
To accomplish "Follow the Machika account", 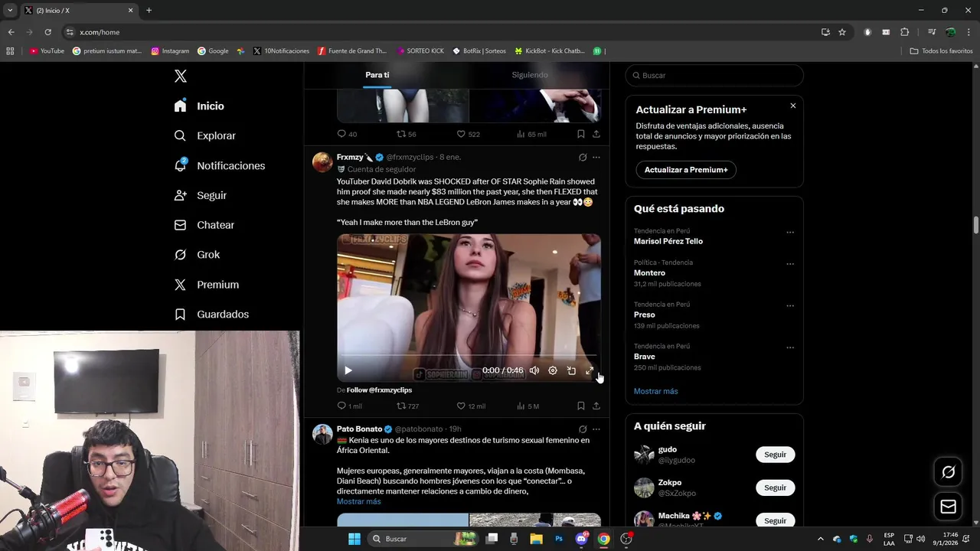I will point(775,520).
